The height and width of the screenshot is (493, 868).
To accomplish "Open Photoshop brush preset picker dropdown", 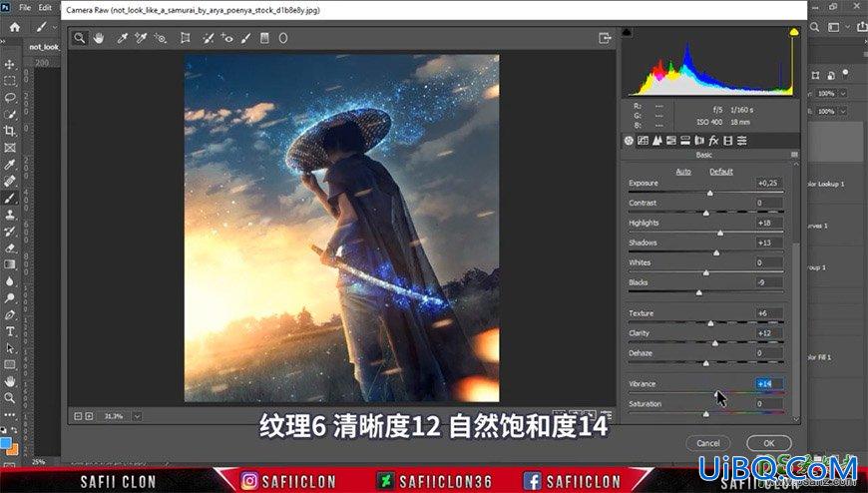I will coord(55,27).
